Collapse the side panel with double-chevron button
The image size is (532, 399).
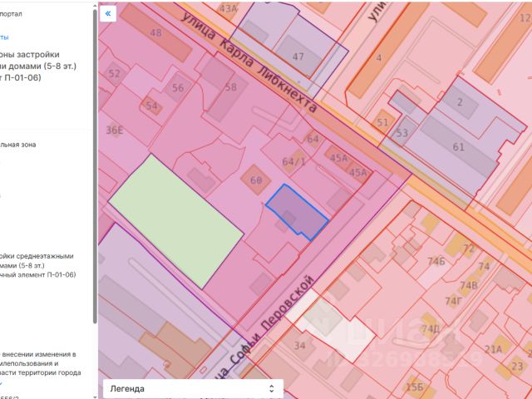[x=108, y=13]
